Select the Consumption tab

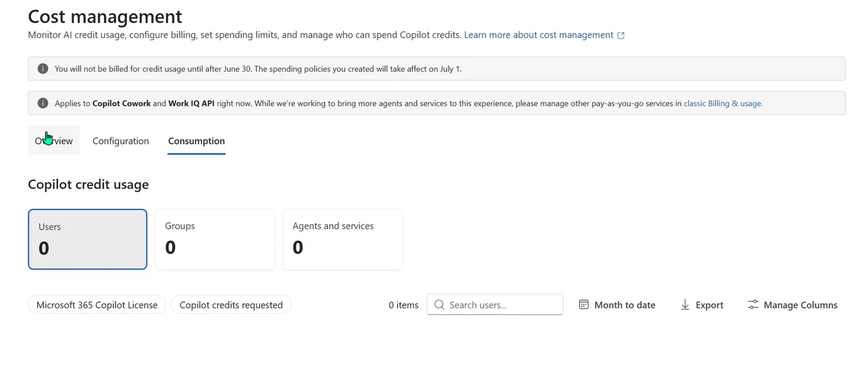[197, 141]
